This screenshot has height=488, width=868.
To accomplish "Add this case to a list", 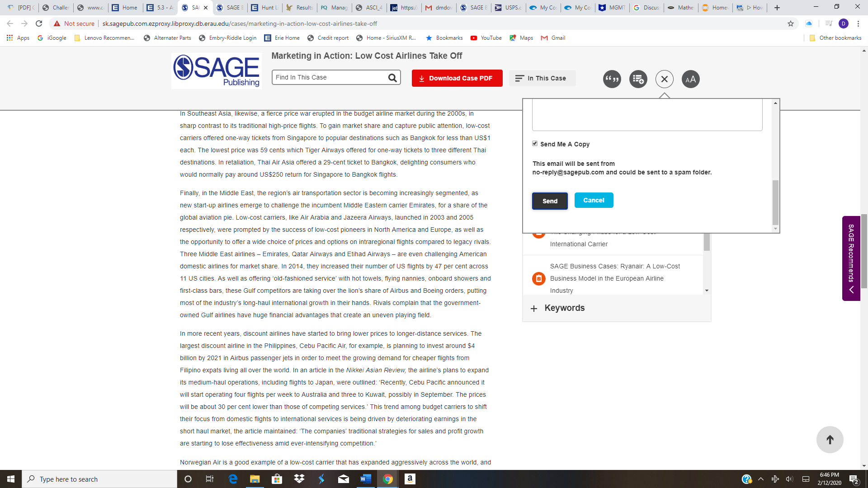I will (x=638, y=79).
